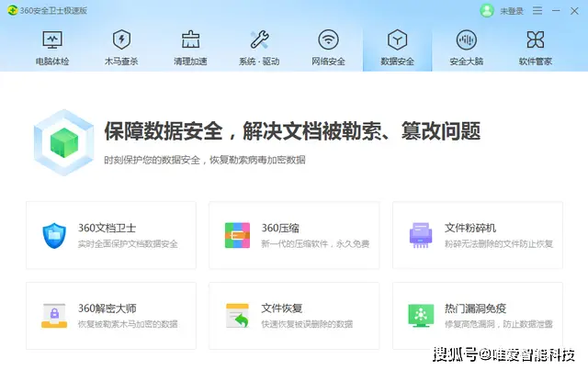
Task: Click the 文件恢复 green arrow icon
Action: tap(238, 316)
